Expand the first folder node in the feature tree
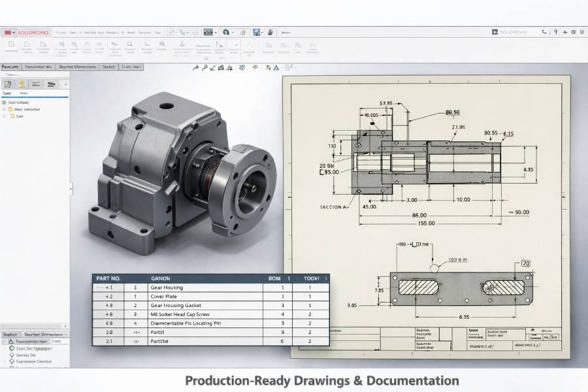 [x=5, y=109]
